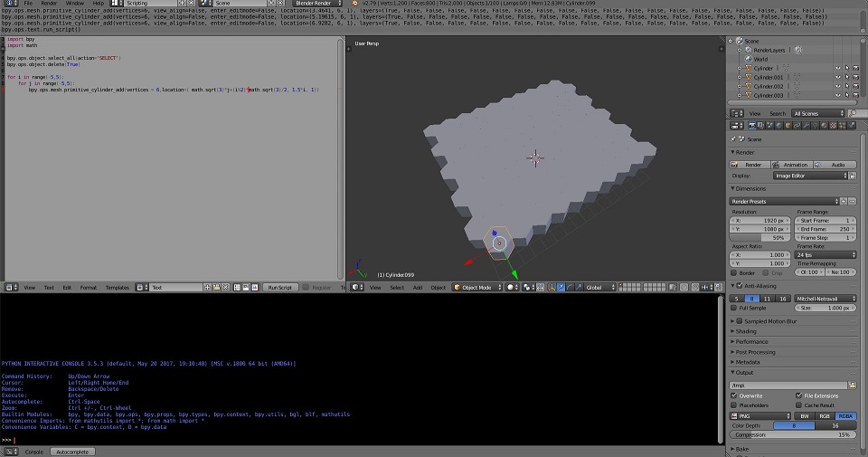Hide Cylinder object via eye icon
Screen dimensions: 868x457
pyautogui.click(x=837, y=68)
